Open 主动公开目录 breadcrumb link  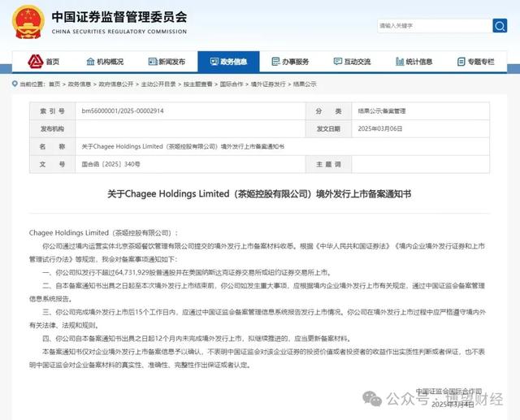pyautogui.click(x=158, y=84)
